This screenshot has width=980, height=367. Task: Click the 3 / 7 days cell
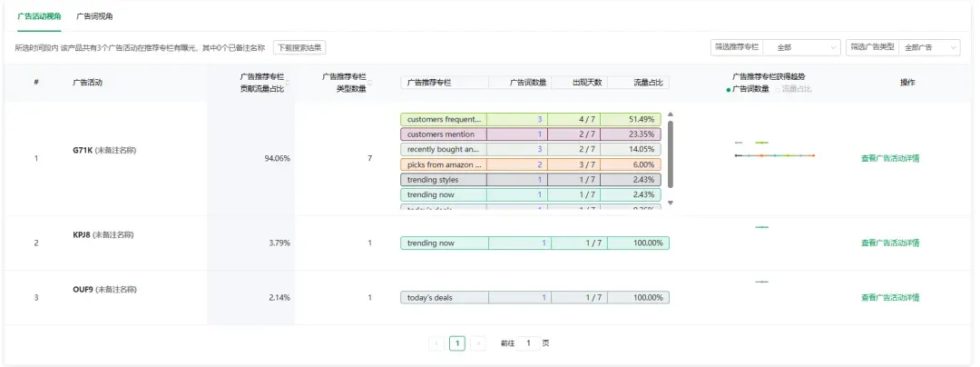coord(573,164)
